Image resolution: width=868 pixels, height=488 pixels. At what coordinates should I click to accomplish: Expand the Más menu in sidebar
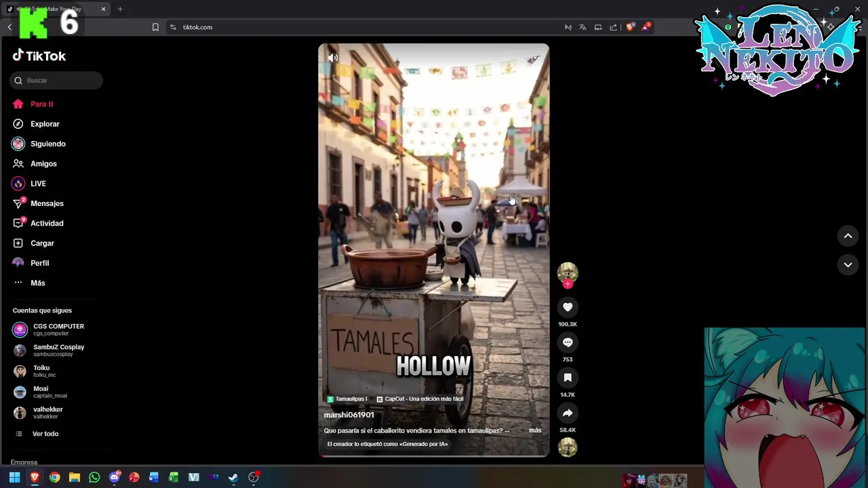[28, 283]
